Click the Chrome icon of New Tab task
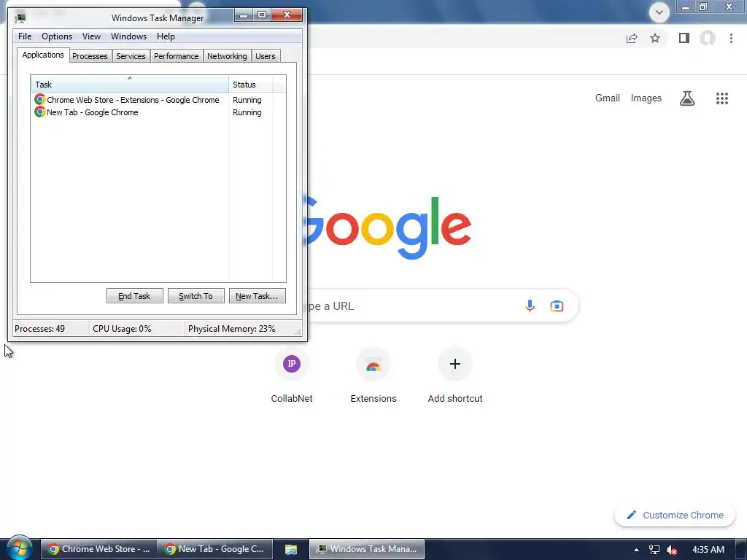747x560 pixels. (39, 112)
